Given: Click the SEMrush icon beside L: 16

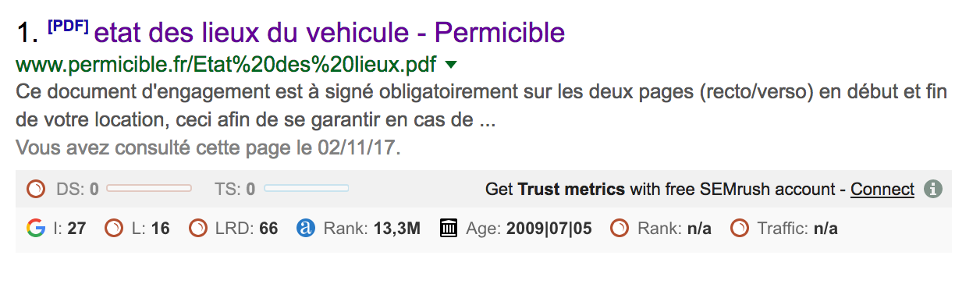Looking at the screenshot, I should pos(113,229).
